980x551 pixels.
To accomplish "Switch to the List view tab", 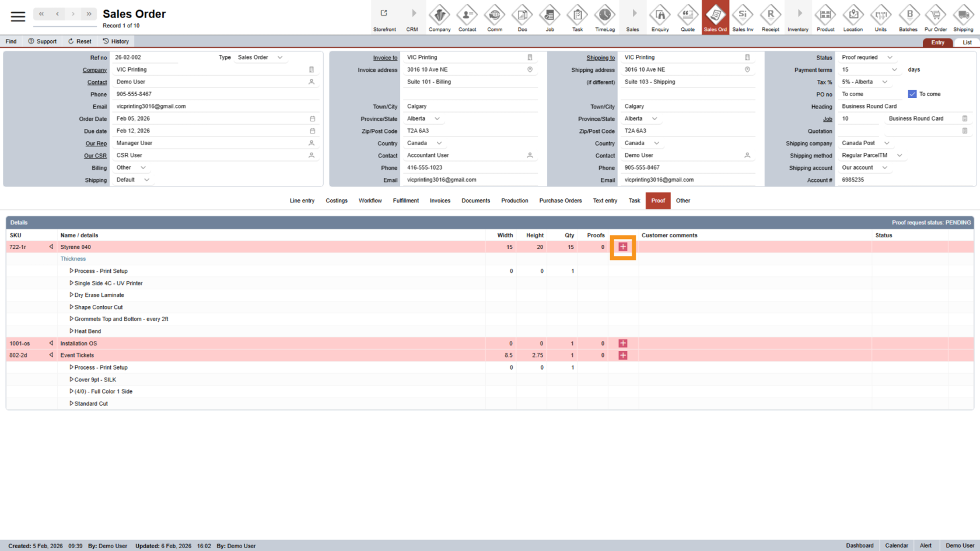I will click(x=967, y=43).
